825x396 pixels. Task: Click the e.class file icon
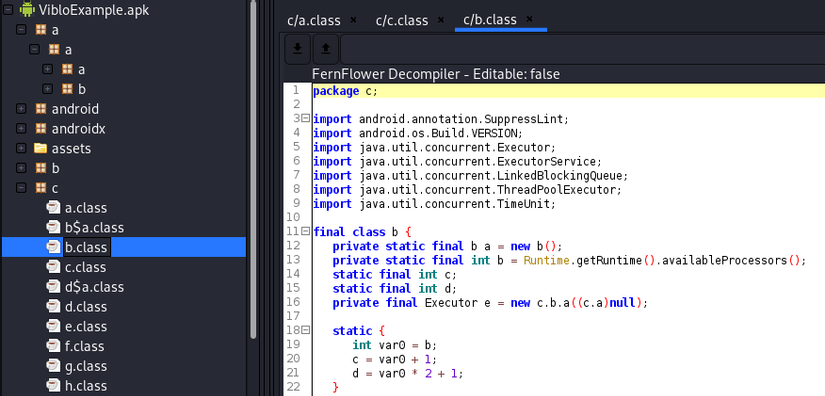[53, 326]
